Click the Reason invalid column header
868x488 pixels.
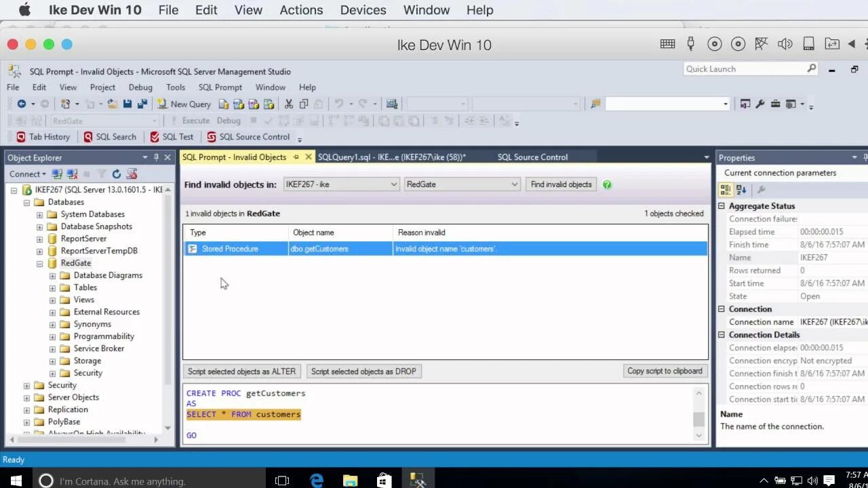421,232
